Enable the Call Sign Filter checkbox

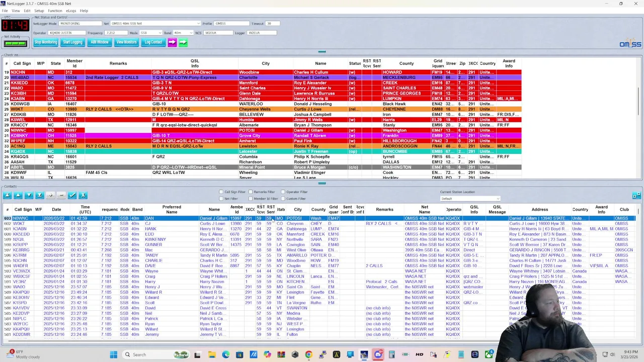(x=221, y=192)
